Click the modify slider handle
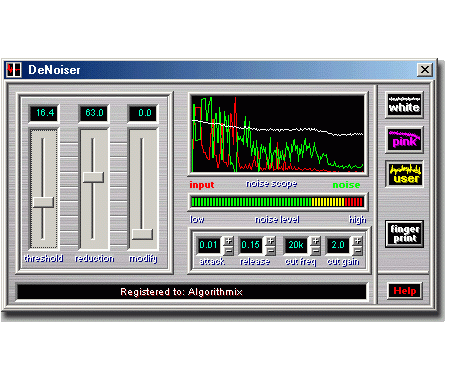450x380 pixels. click(x=142, y=234)
